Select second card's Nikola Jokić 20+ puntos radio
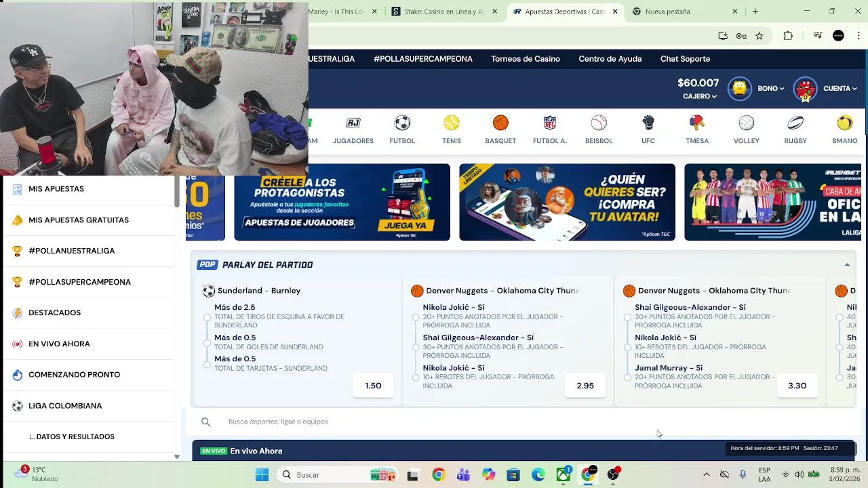 tap(416, 317)
